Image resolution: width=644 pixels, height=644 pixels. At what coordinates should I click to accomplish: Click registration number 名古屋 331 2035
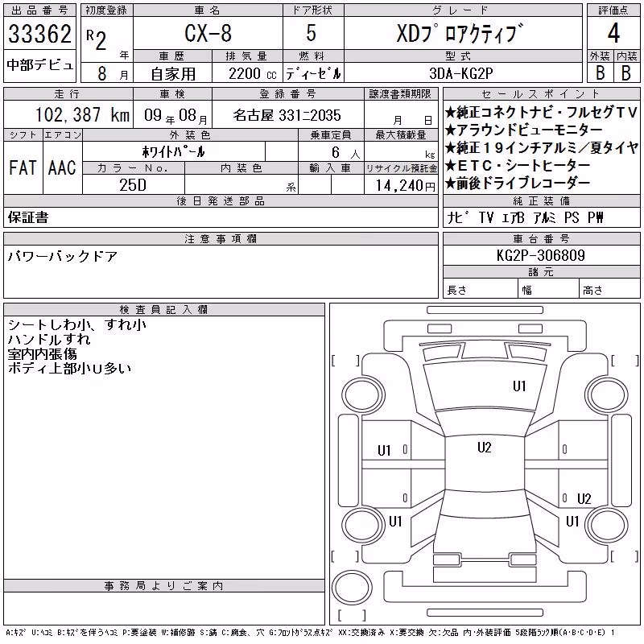click(287, 115)
